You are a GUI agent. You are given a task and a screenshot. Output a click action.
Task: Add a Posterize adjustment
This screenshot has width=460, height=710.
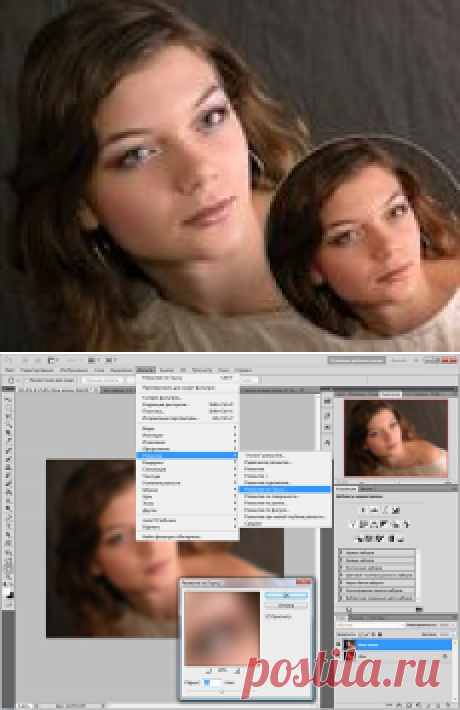pos(369,538)
